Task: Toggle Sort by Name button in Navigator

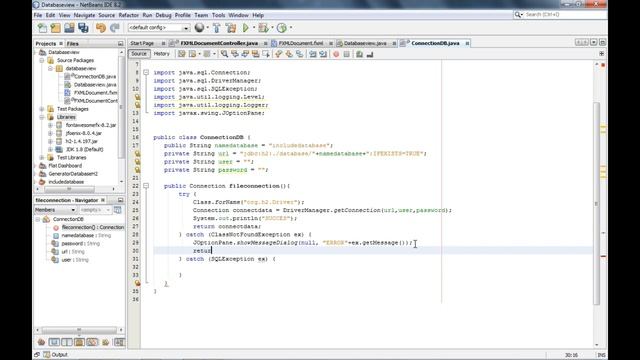Action: point(119,342)
